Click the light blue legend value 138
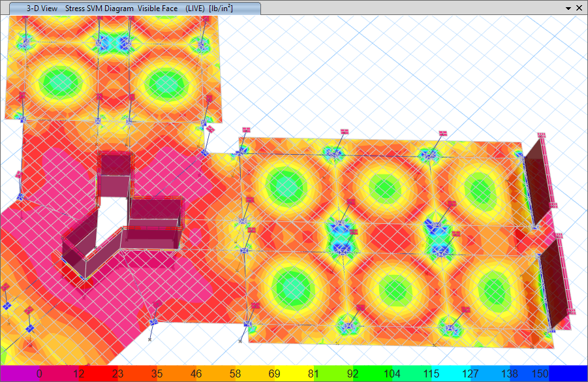Screen dimensions: 588x382 coord(509,374)
